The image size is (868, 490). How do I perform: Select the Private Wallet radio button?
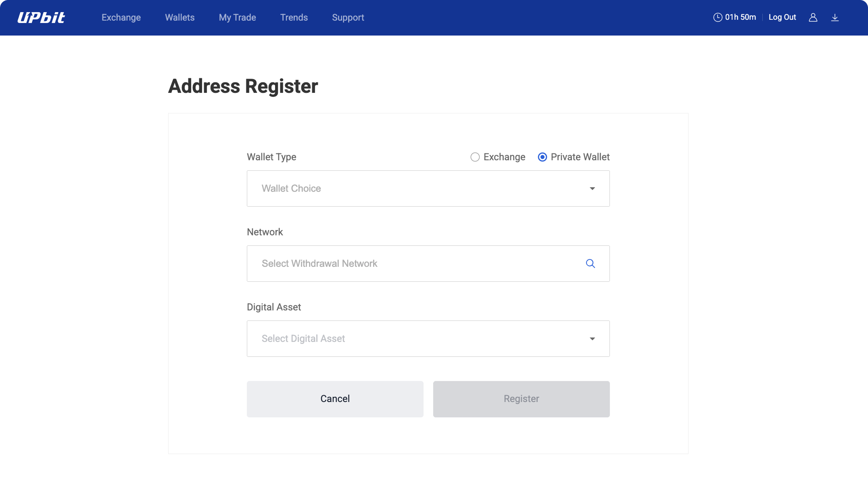542,157
